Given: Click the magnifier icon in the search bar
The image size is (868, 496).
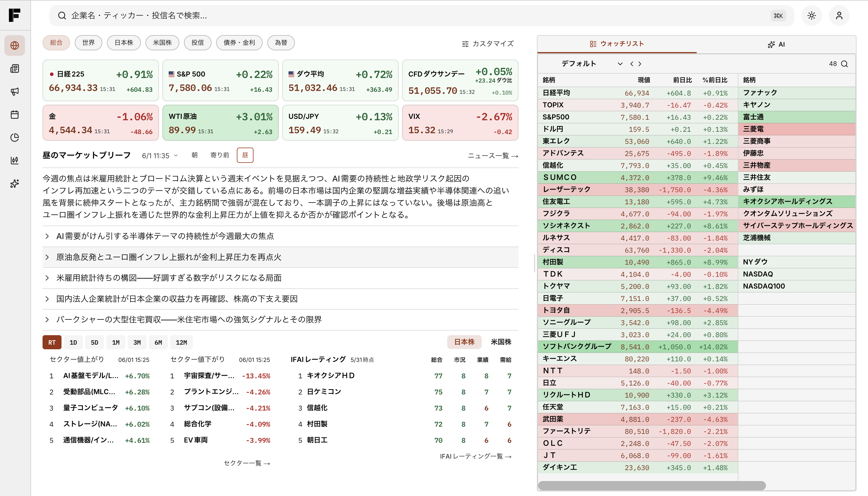Looking at the screenshot, I should [x=62, y=16].
